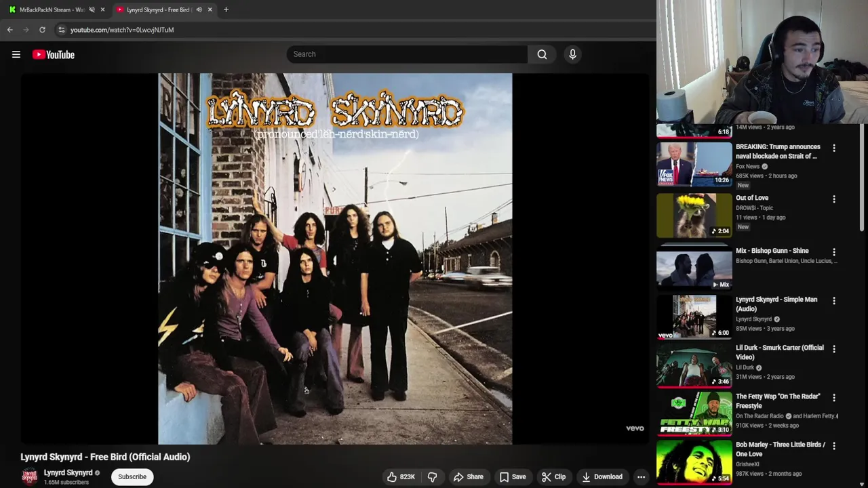Click the Free Bird album art video player
Image resolution: width=868 pixels, height=488 pixels.
(335, 259)
